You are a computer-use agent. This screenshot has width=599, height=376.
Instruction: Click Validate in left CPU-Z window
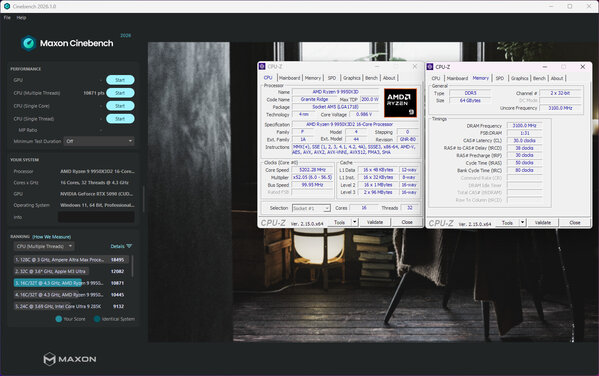click(x=375, y=222)
